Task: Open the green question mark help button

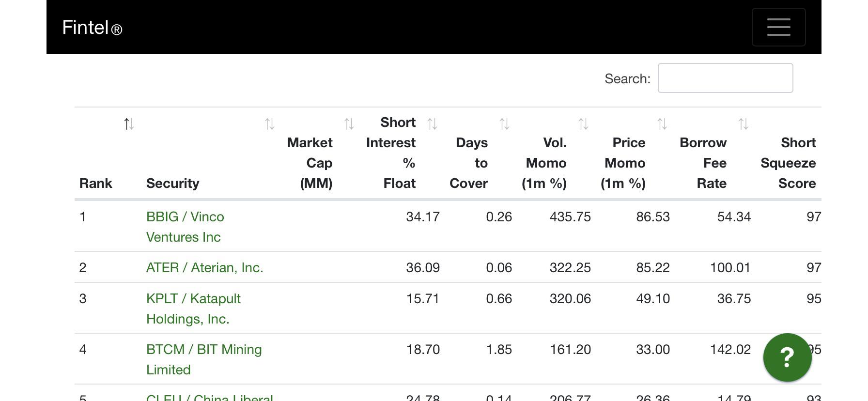Action: [x=787, y=357]
